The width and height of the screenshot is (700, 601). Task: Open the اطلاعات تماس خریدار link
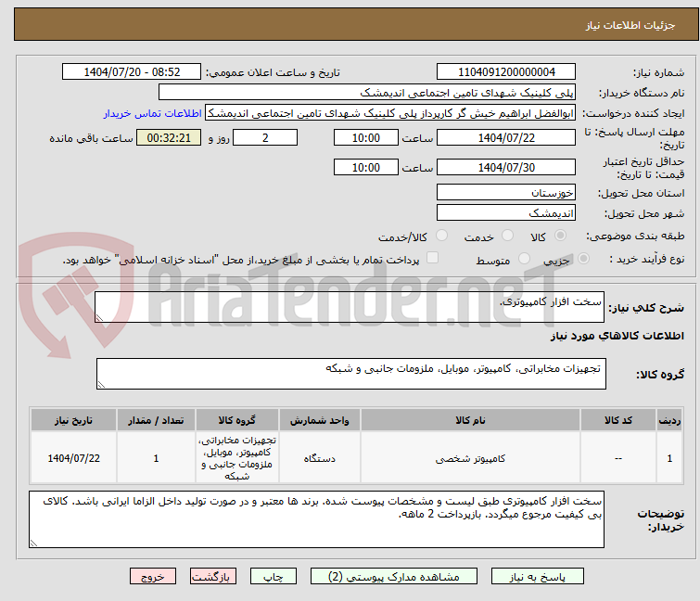(x=153, y=113)
